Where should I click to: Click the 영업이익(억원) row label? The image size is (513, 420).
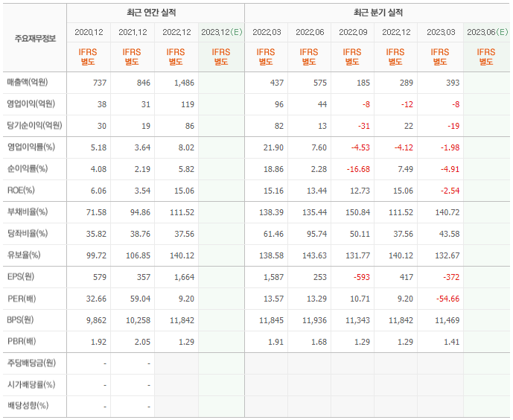(31, 104)
